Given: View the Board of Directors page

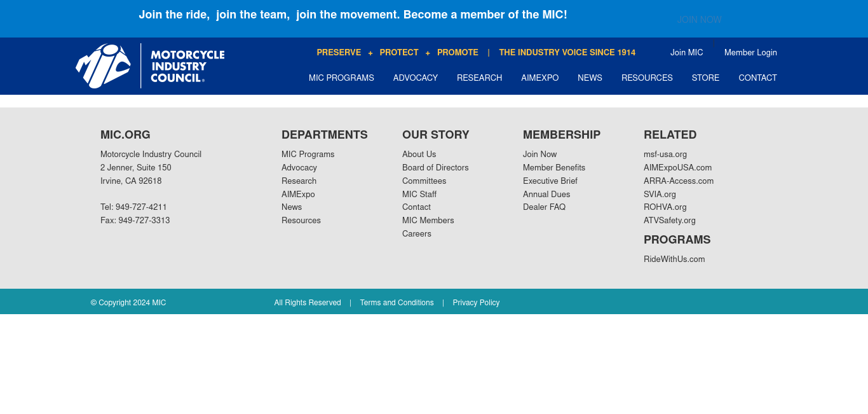Looking at the screenshot, I should pyautogui.click(x=435, y=168).
